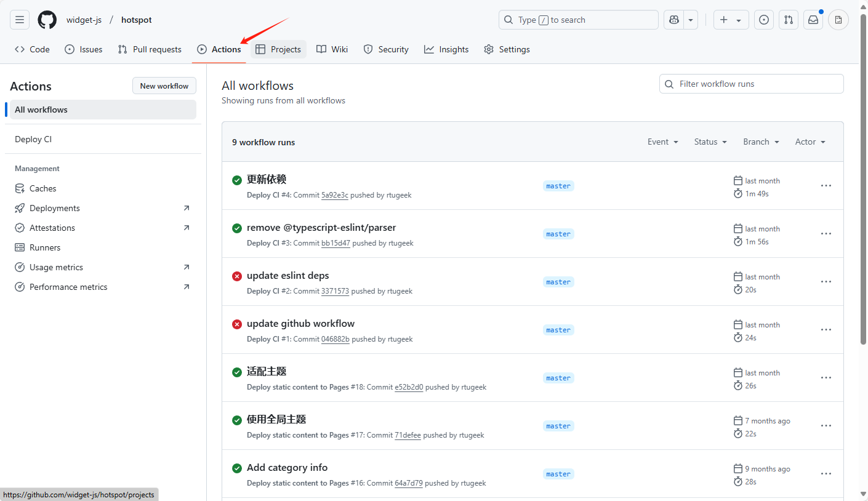Screen dimensions: 868x501
Task: Select the Actions tab
Action: pyautogui.click(x=219, y=49)
